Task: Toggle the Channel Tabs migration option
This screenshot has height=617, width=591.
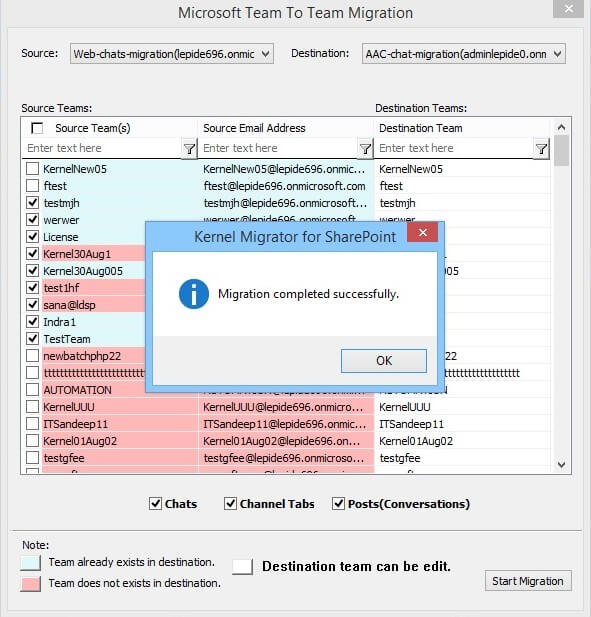Action: [230, 504]
